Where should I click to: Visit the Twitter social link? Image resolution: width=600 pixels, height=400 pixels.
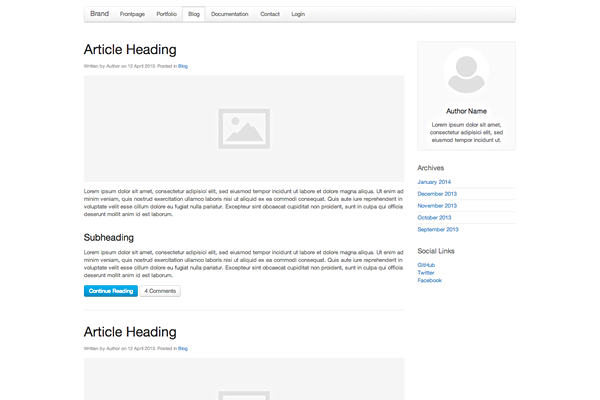426,273
